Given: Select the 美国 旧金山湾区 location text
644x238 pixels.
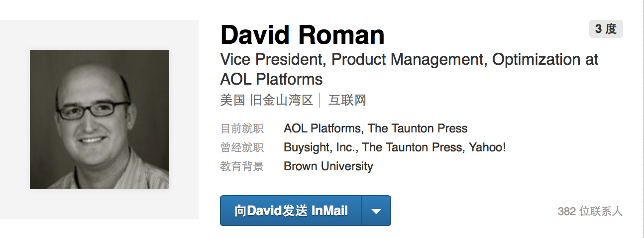Looking at the screenshot, I should coord(266,101).
